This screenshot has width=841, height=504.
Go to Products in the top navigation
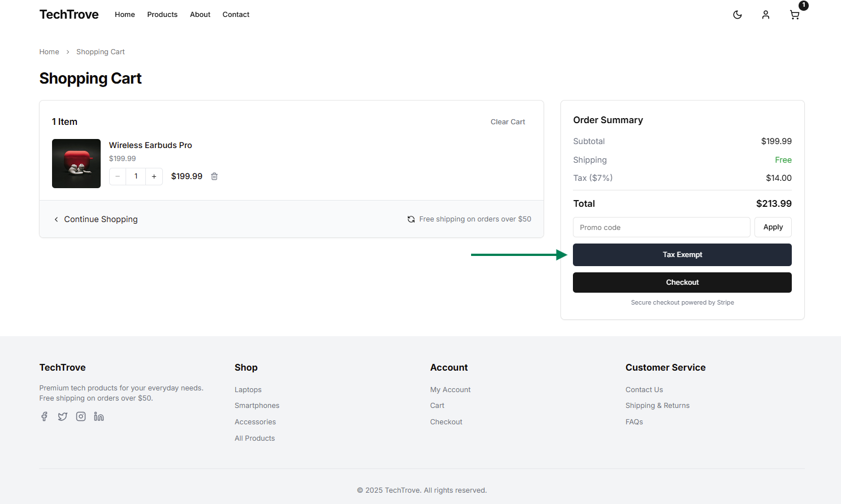tap(162, 15)
